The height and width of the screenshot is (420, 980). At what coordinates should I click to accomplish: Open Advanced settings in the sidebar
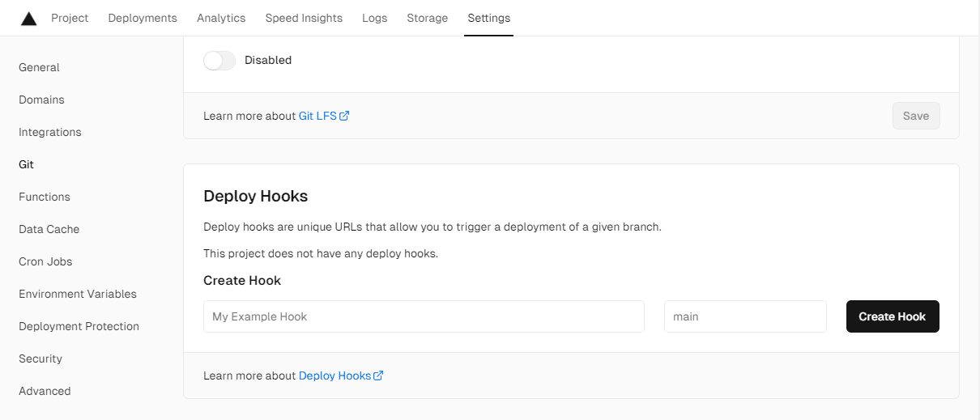coord(45,391)
